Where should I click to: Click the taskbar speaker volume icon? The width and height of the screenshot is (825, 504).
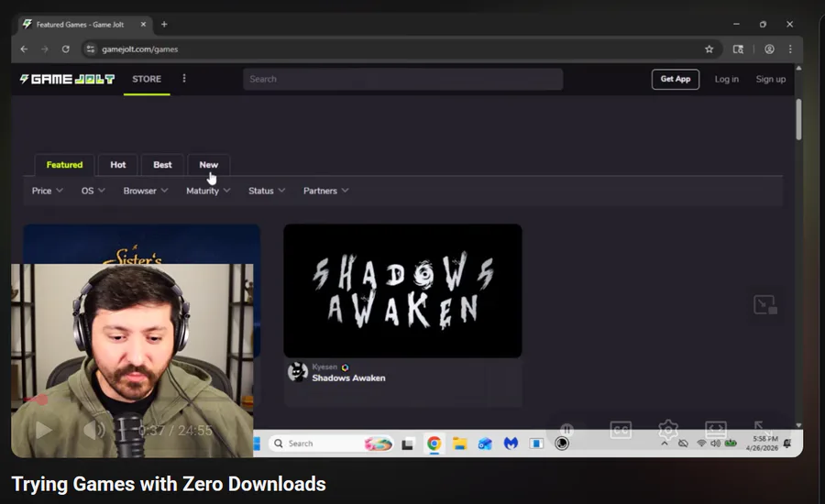coord(716,444)
